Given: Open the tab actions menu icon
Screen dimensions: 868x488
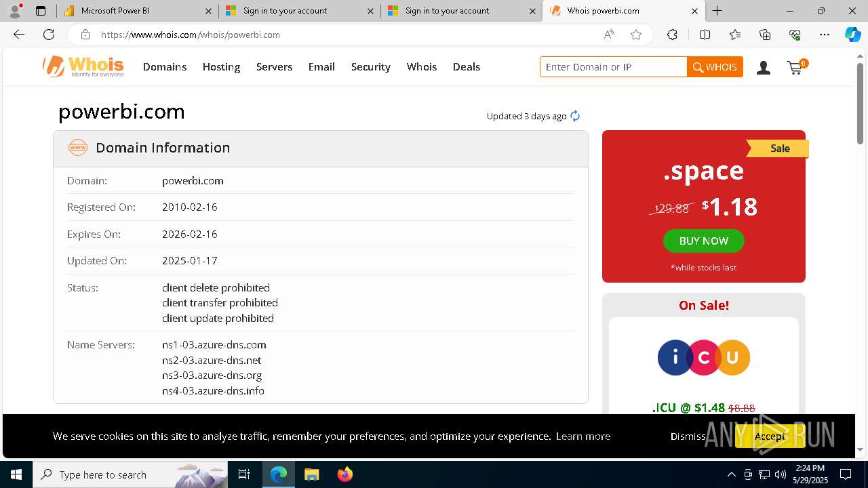Looking at the screenshot, I should pyautogui.click(x=41, y=11).
